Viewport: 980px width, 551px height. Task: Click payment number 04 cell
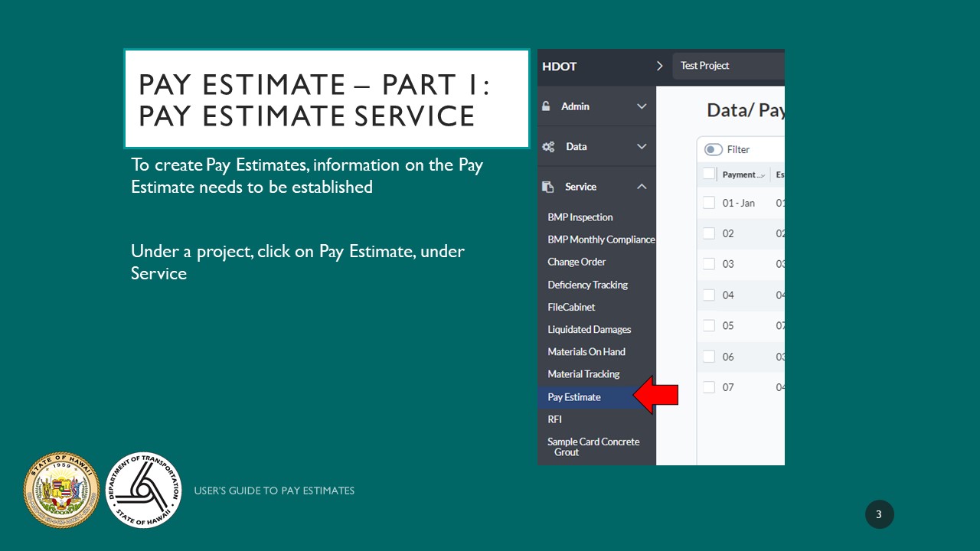[728, 295]
